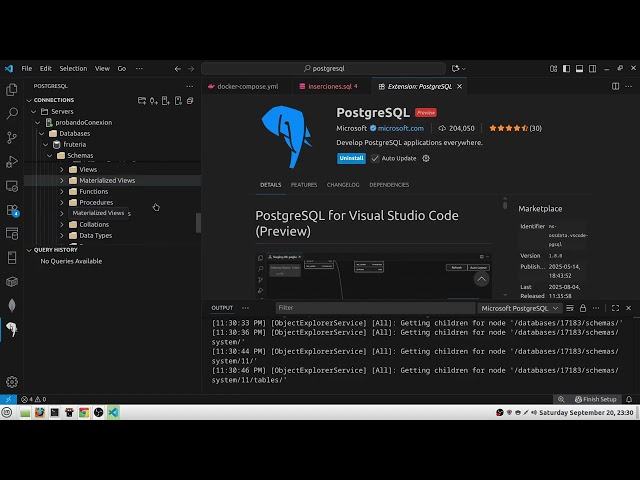Open the Chrome icon in the taskbar

84,412
